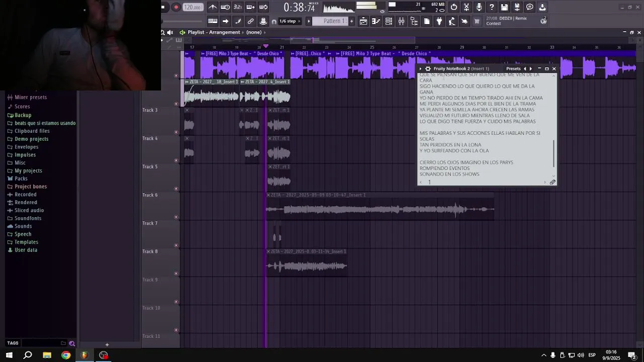Open audio editor scissors icon
This screenshot has width=644, height=362.
pos(466,7)
